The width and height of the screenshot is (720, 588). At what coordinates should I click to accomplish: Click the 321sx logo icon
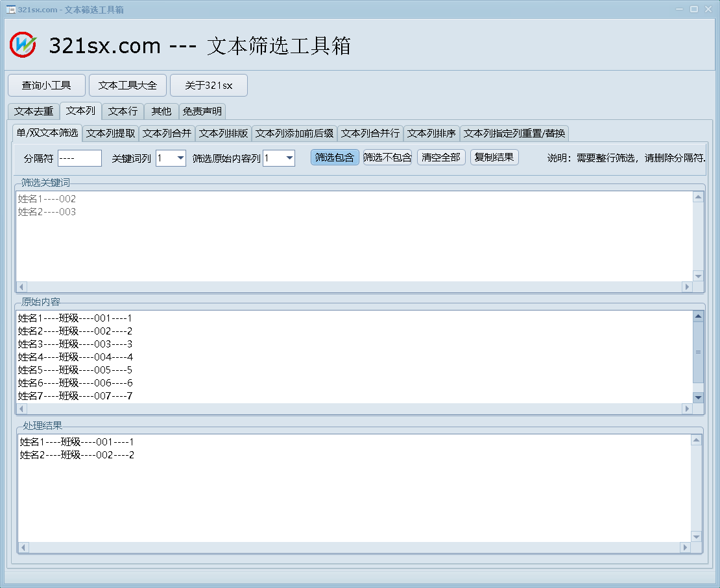click(x=23, y=44)
